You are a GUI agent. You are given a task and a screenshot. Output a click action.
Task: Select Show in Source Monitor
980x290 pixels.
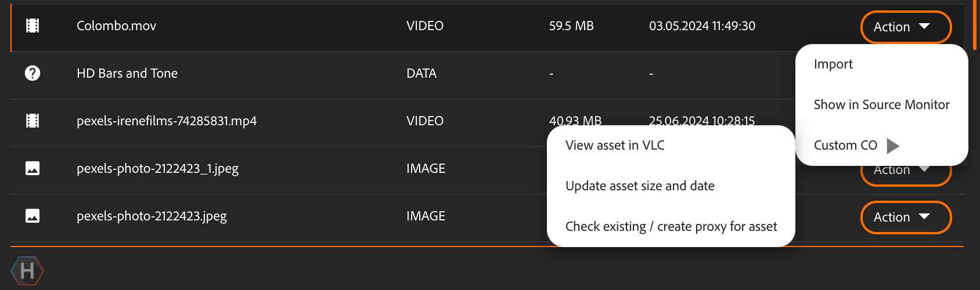pyautogui.click(x=881, y=104)
